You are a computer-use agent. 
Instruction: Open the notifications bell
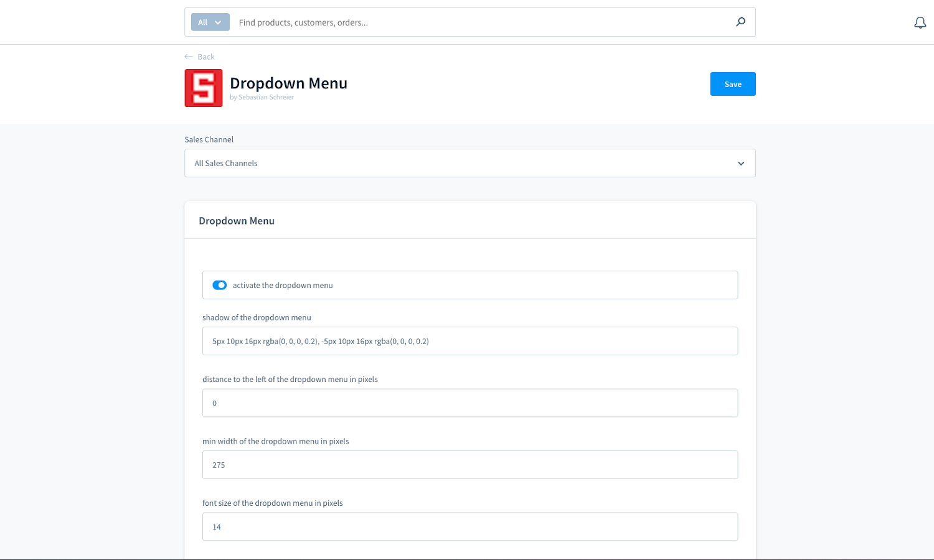click(x=920, y=23)
